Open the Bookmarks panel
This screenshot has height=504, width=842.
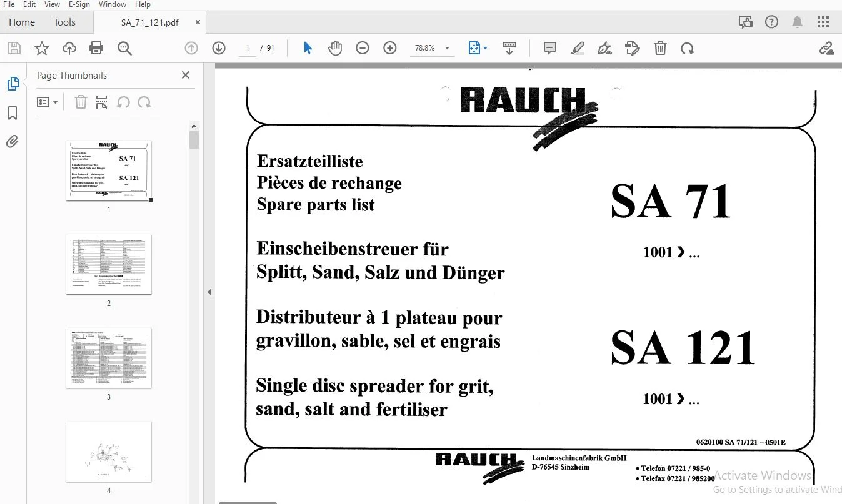click(x=13, y=113)
